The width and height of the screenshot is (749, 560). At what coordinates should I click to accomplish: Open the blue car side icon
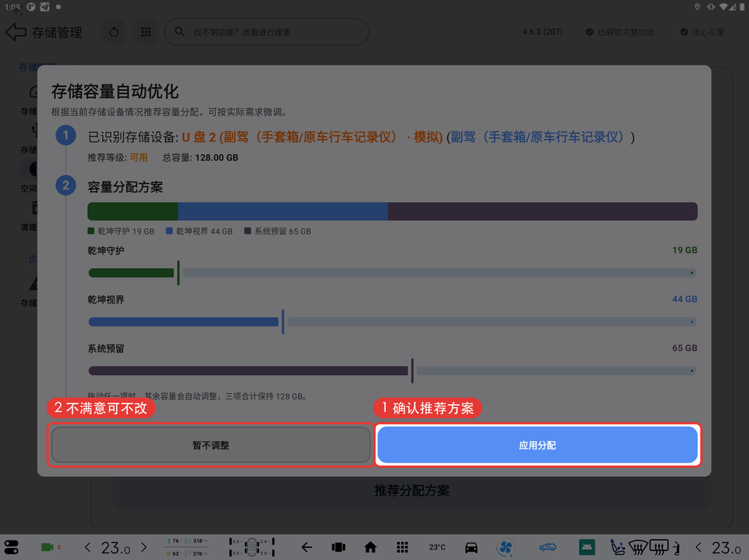tap(548, 547)
